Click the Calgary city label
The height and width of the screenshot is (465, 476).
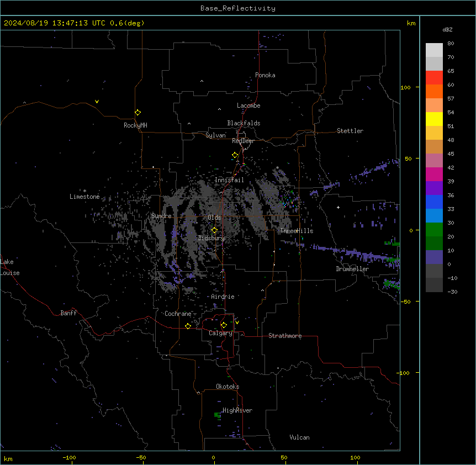point(220,333)
